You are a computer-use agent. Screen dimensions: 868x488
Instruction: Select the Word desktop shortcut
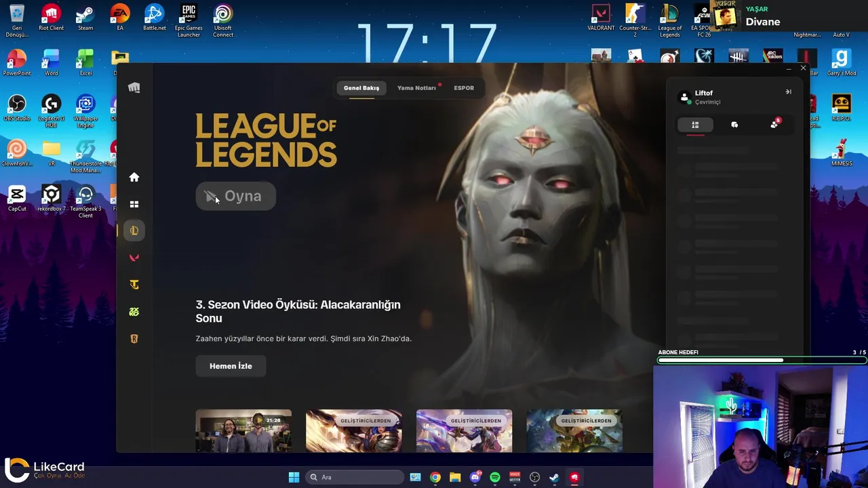tap(51, 62)
